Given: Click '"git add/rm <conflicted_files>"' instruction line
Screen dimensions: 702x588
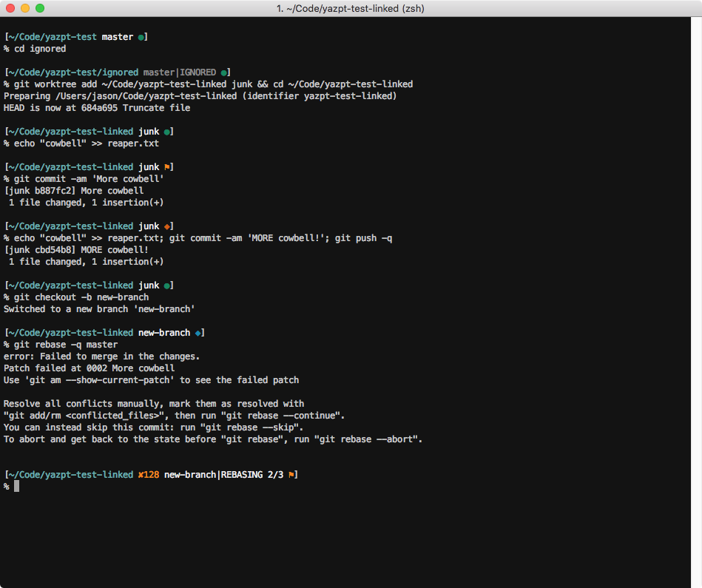Looking at the screenshot, I should pyautogui.click(x=174, y=416).
